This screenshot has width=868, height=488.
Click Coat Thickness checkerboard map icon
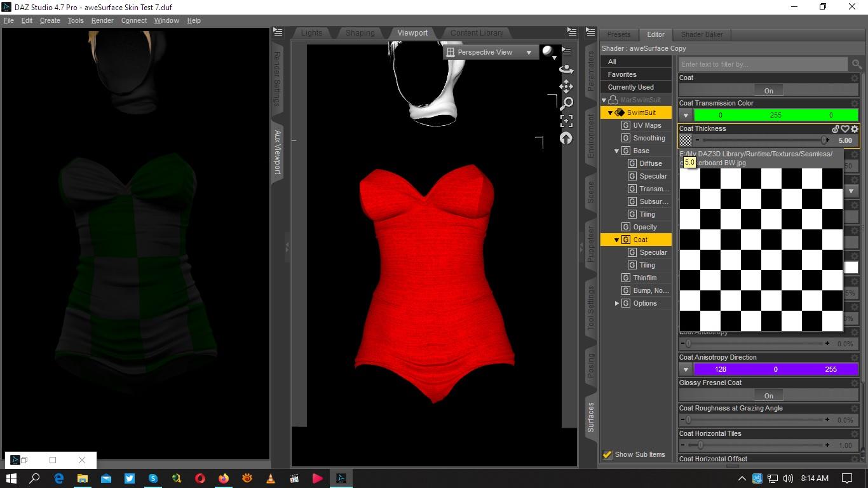(x=686, y=140)
